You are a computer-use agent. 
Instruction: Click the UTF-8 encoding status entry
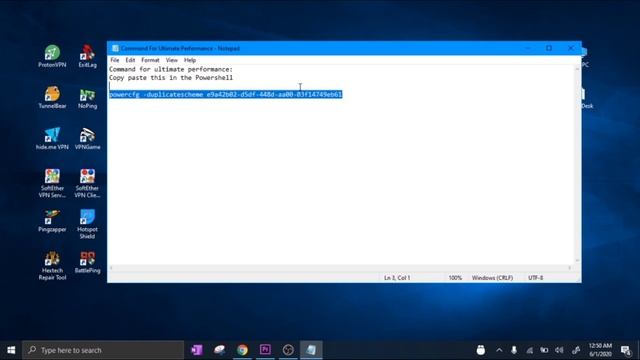tap(536, 278)
